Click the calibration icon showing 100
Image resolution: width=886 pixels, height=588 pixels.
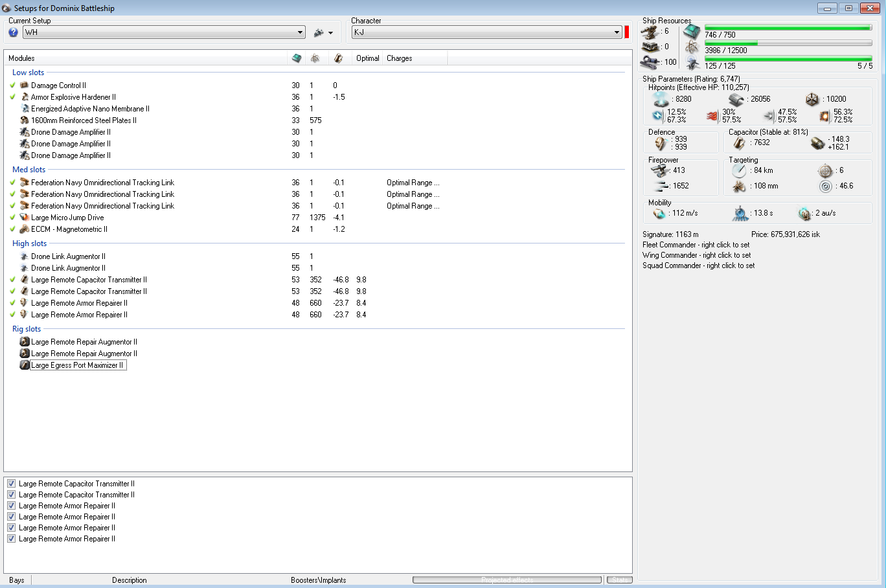tap(650, 62)
